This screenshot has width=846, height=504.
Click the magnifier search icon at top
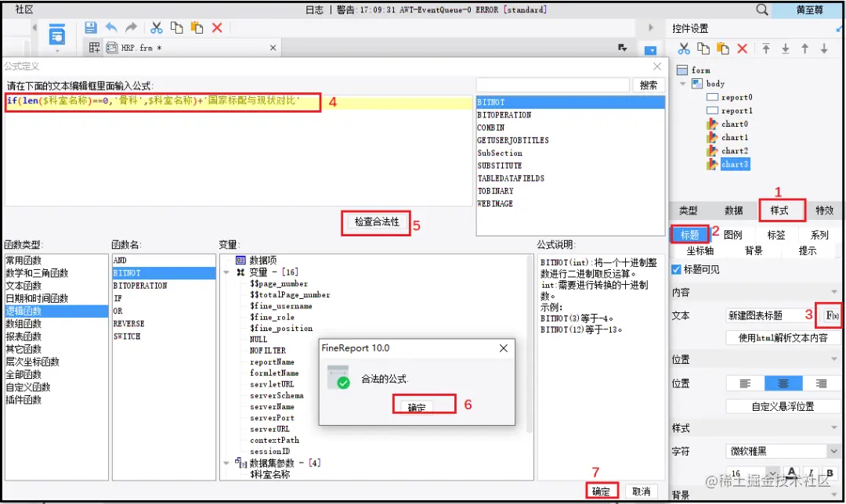pos(762,9)
